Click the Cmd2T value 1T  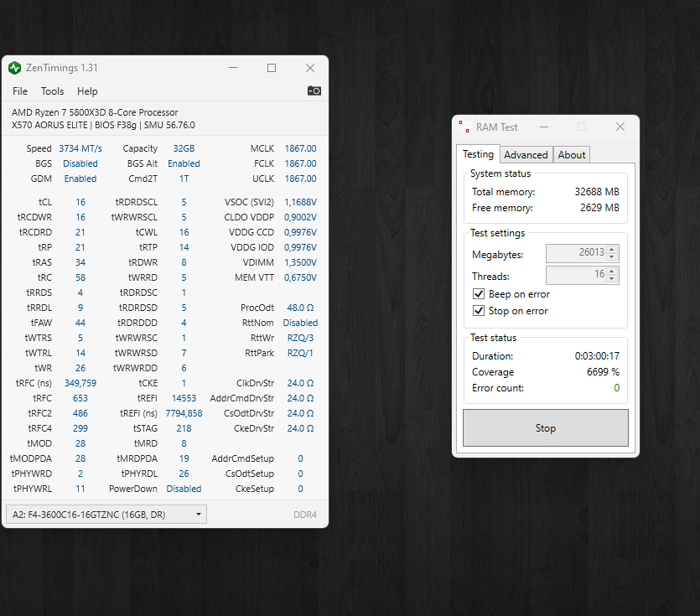(x=184, y=179)
